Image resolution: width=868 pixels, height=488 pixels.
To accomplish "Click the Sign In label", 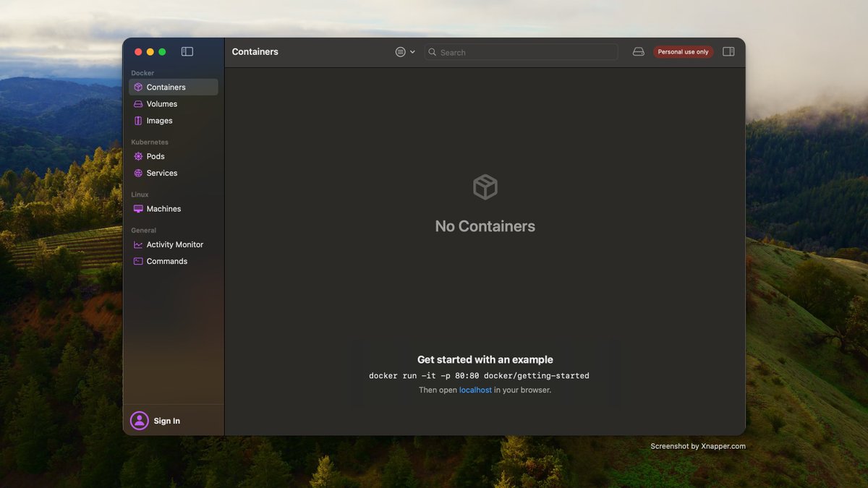I will (167, 421).
